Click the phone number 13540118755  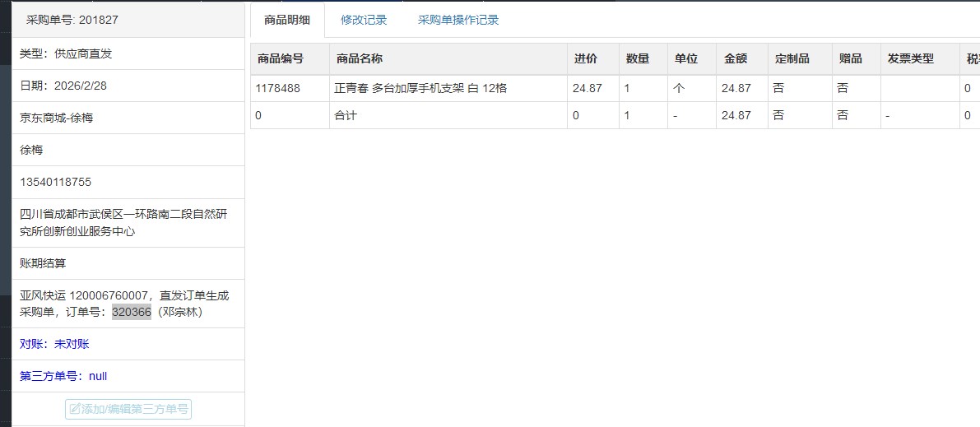[x=56, y=182]
